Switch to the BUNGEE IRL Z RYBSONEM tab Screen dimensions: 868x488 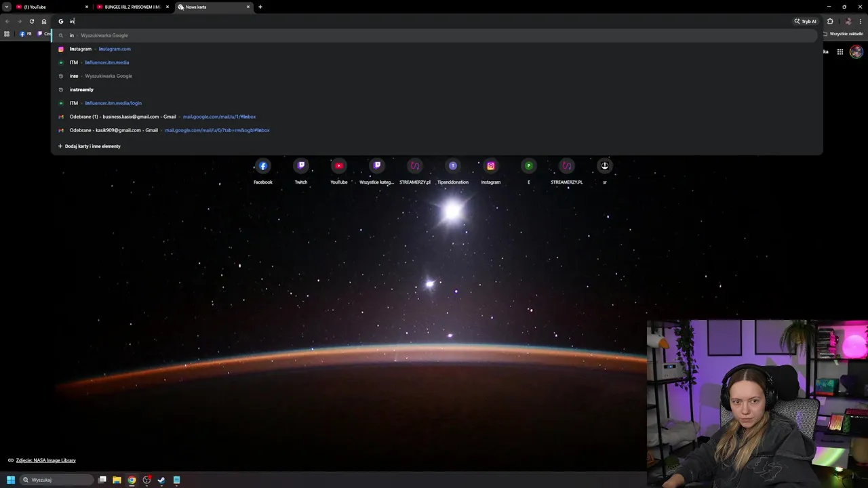coord(132,7)
